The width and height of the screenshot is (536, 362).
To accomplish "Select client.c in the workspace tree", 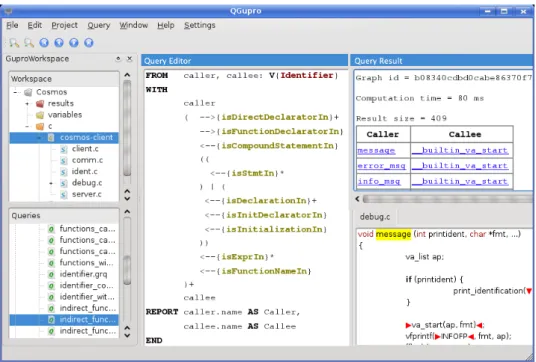I will tap(85, 149).
